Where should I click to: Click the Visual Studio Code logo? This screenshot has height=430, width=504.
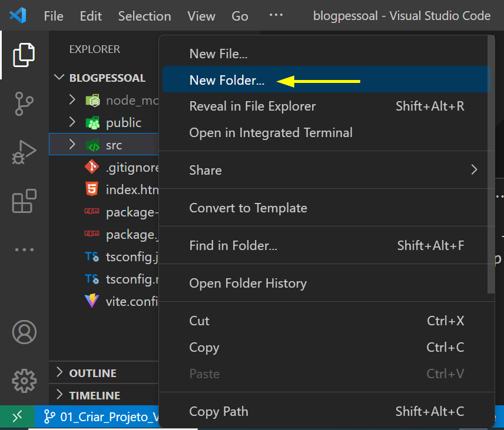click(x=18, y=16)
